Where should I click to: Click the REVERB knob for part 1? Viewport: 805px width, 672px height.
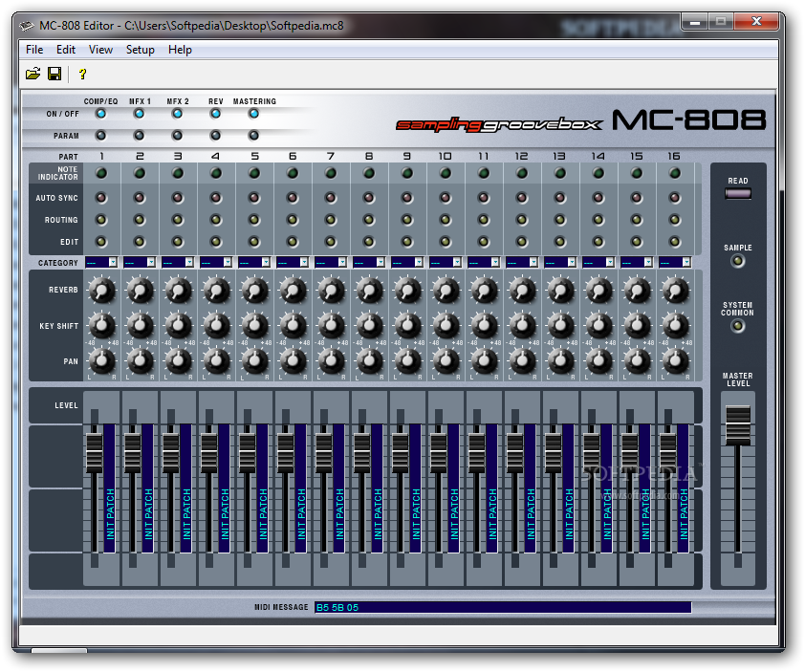[101, 291]
